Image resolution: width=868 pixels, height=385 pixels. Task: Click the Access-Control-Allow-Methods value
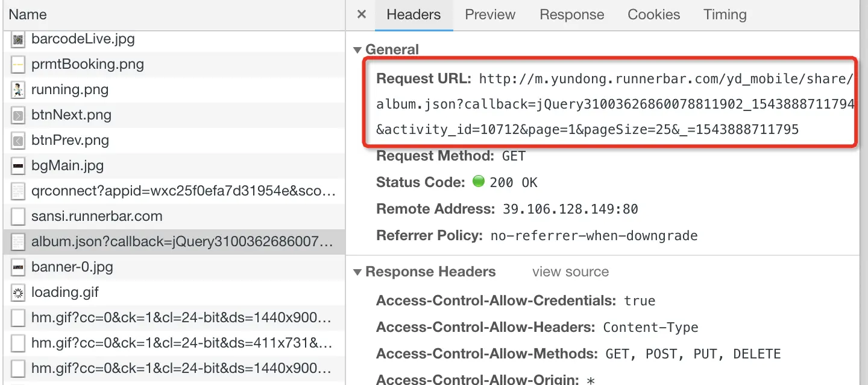click(692, 354)
